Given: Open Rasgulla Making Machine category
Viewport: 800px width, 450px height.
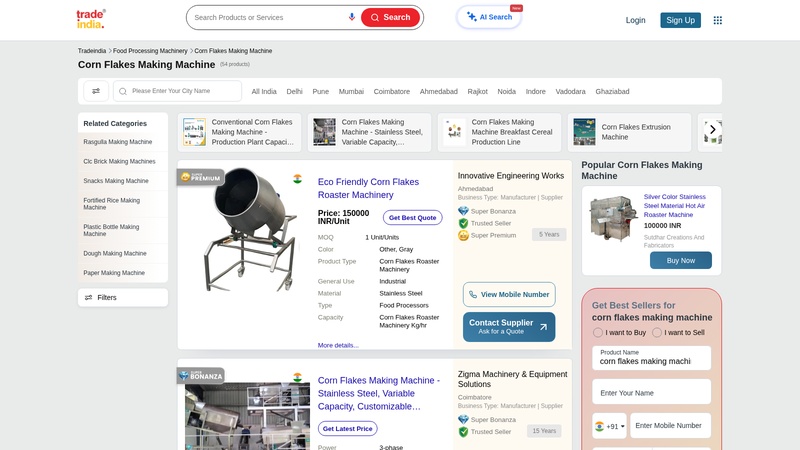Looking at the screenshot, I should pos(118,142).
